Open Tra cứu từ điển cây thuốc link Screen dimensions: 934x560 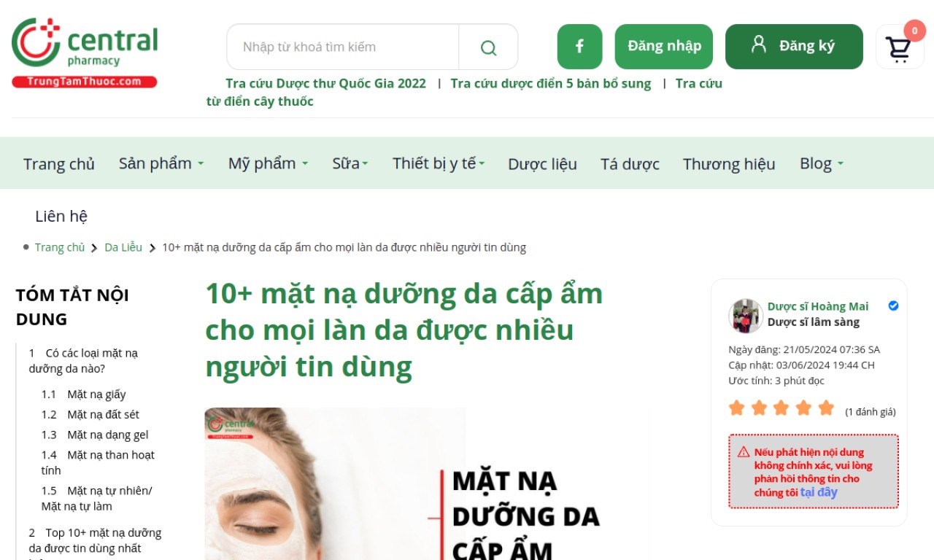pos(464,93)
